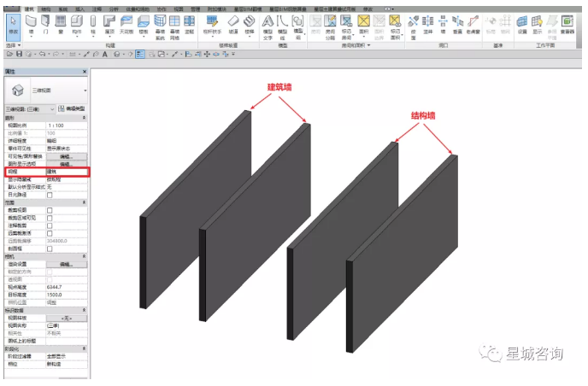Click the Curtain Grid (幕墙网格) tool
Screen dimensions: 588x386
tap(174, 27)
